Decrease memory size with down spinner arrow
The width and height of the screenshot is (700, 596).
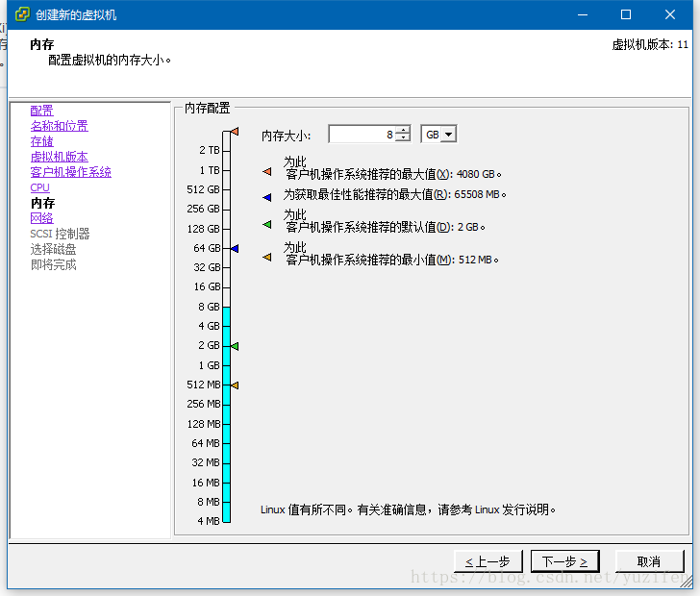pos(403,137)
